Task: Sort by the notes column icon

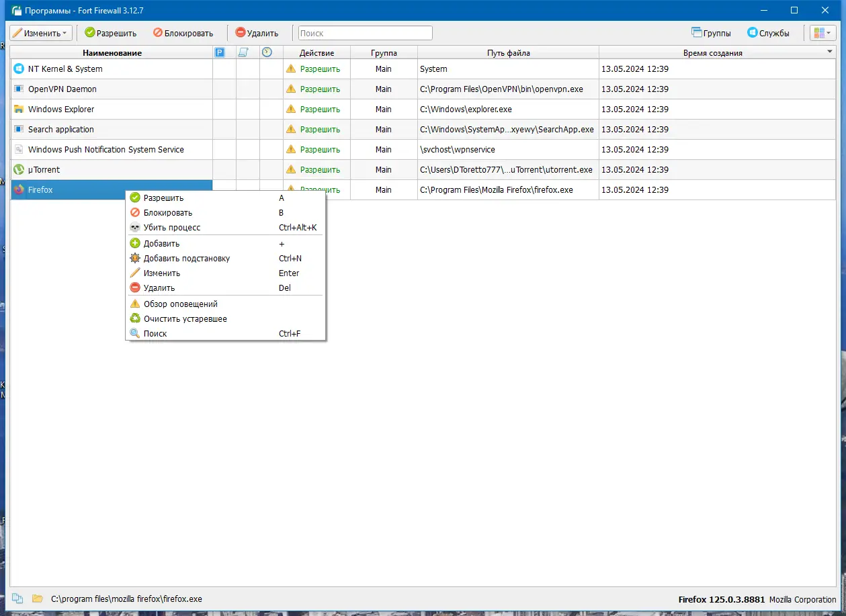Action: pos(243,52)
